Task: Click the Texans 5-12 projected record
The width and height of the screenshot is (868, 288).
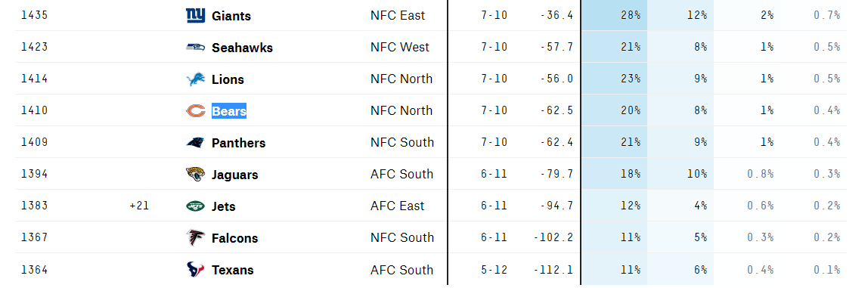Action: point(494,270)
